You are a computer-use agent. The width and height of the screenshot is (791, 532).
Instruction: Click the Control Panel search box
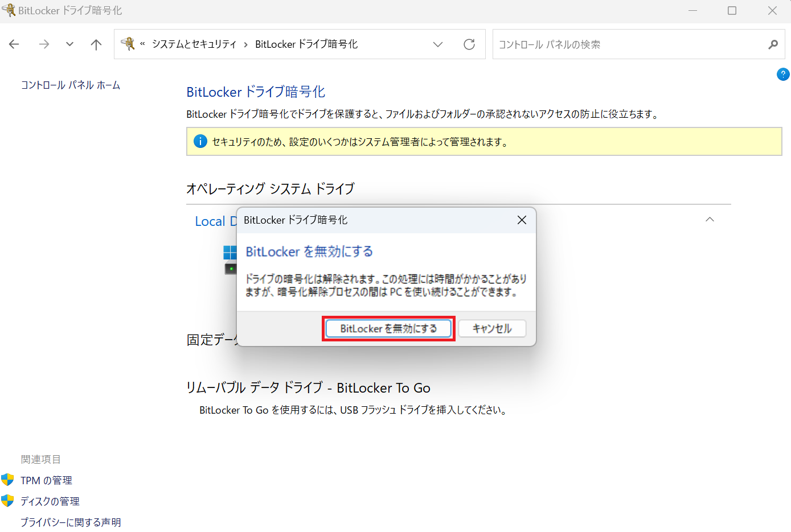tap(638, 44)
